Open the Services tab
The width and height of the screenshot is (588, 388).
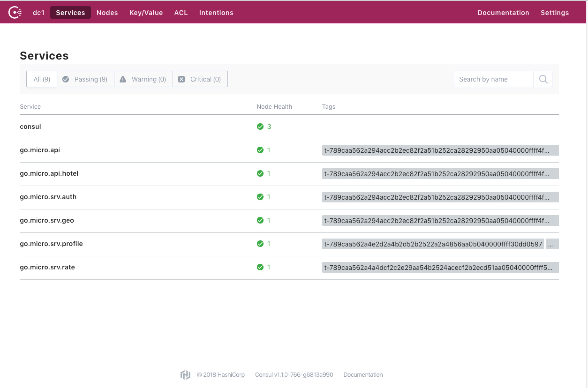click(x=71, y=13)
